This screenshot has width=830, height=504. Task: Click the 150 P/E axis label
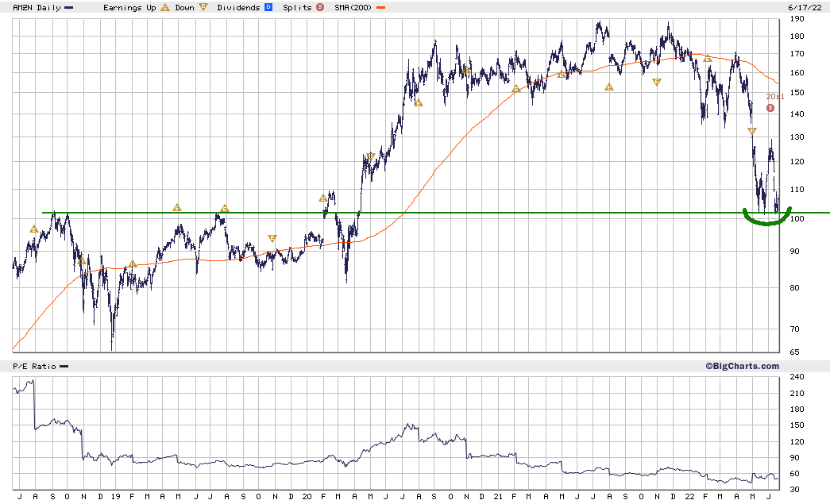(797, 425)
